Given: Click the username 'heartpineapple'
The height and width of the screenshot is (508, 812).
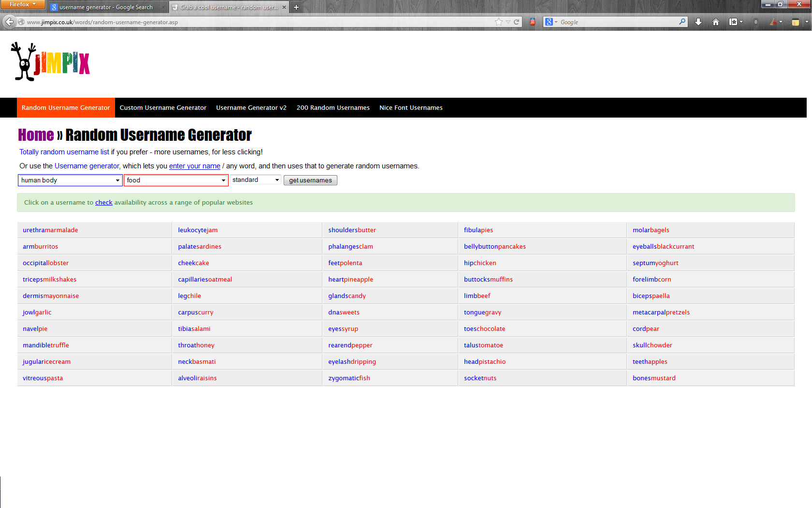Looking at the screenshot, I should pyautogui.click(x=350, y=280).
